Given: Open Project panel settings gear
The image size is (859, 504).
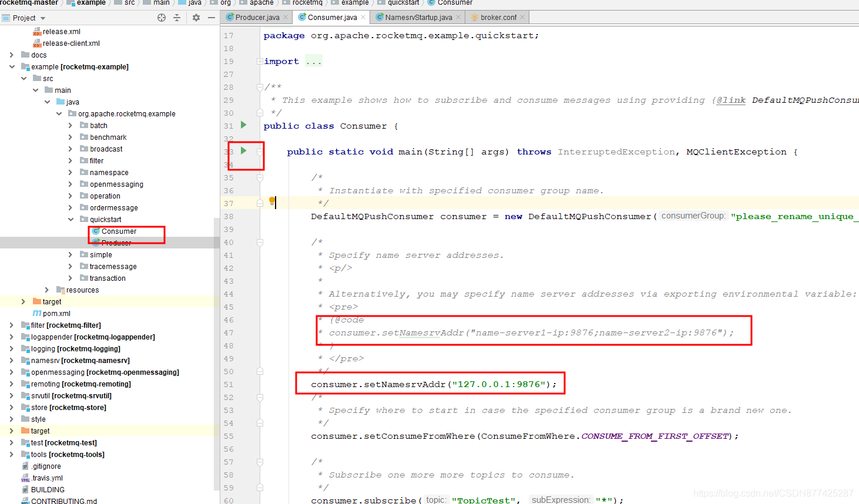Looking at the screenshot, I should point(196,18).
